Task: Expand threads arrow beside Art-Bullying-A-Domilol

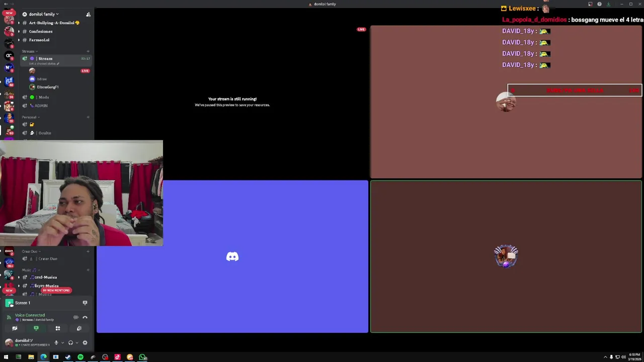Action: (x=19, y=23)
